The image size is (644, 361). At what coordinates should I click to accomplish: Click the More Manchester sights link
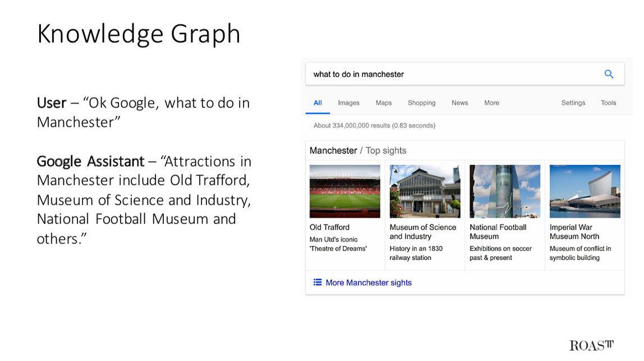[x=368, y=283]
